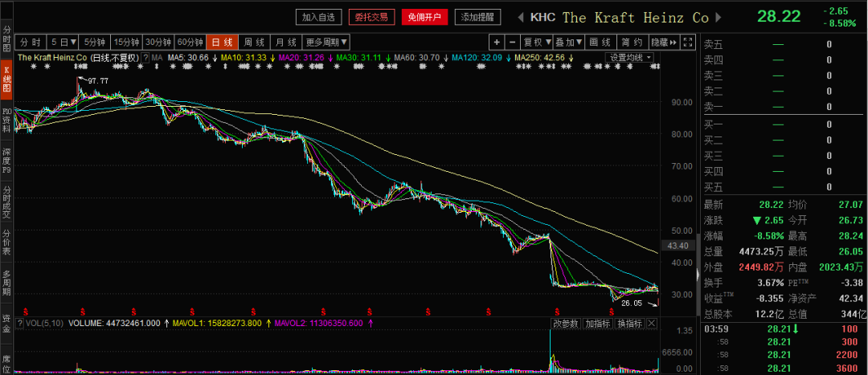Click the 28.22 last price in header
Screen dimensions: 868x375
point(779,17)
